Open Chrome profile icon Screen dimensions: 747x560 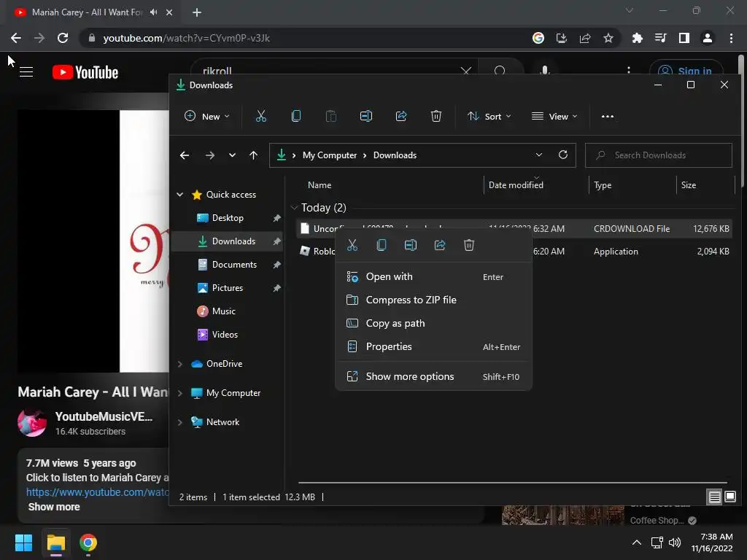pyautogui.click(x=708, y=38)
